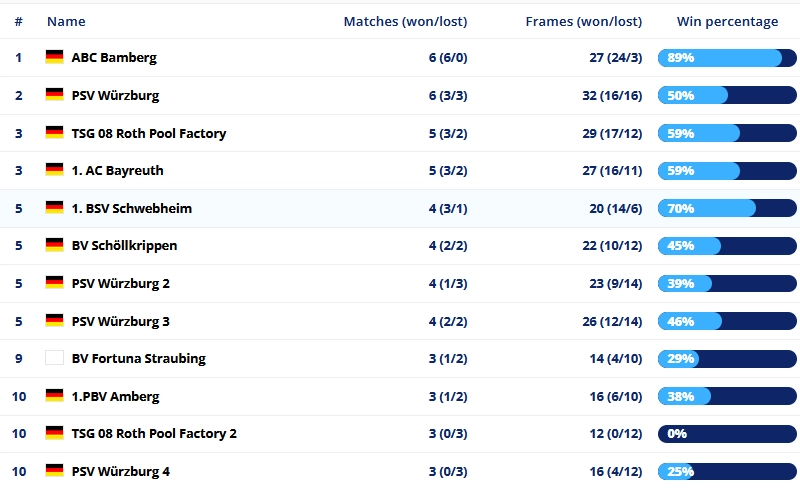Click the # rank column header
800x490 pixels.
point(18,21)
